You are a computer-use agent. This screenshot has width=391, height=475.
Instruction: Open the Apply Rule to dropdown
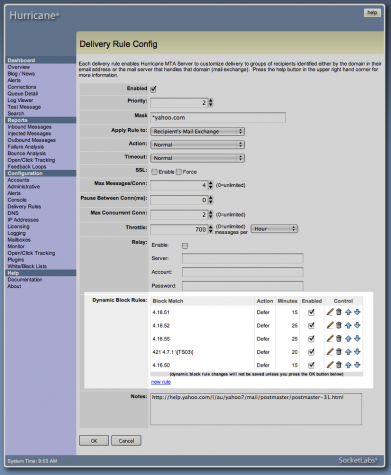(197, 131)
